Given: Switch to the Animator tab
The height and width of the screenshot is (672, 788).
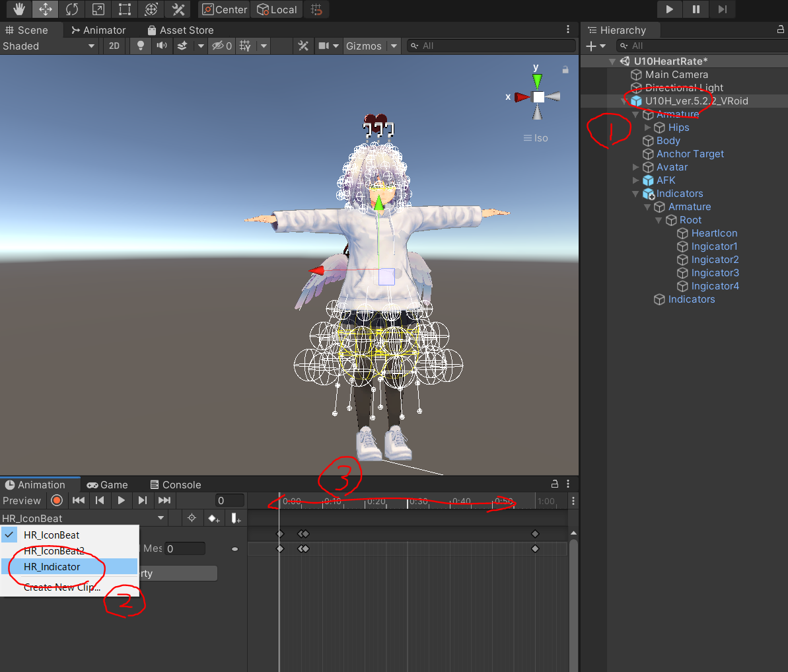Looking at the screenshot, I should (98, 30).
